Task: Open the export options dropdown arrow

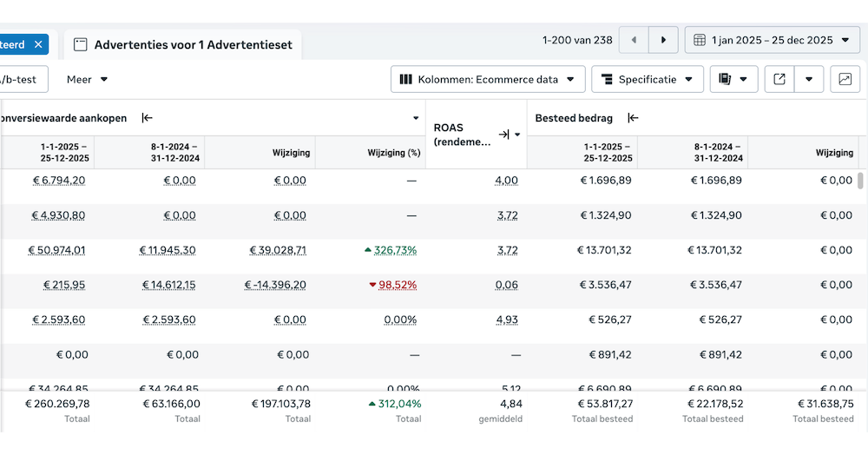Action: click(809, 79)
